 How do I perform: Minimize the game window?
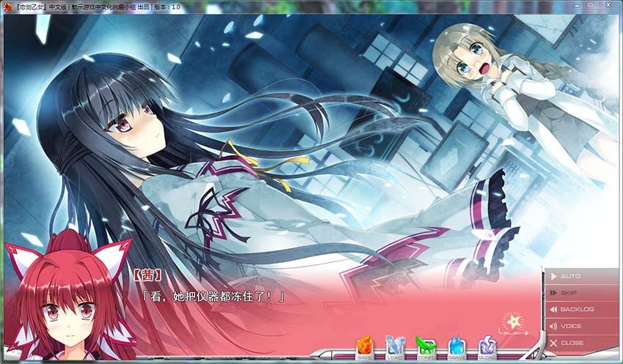tap(575, 5)
